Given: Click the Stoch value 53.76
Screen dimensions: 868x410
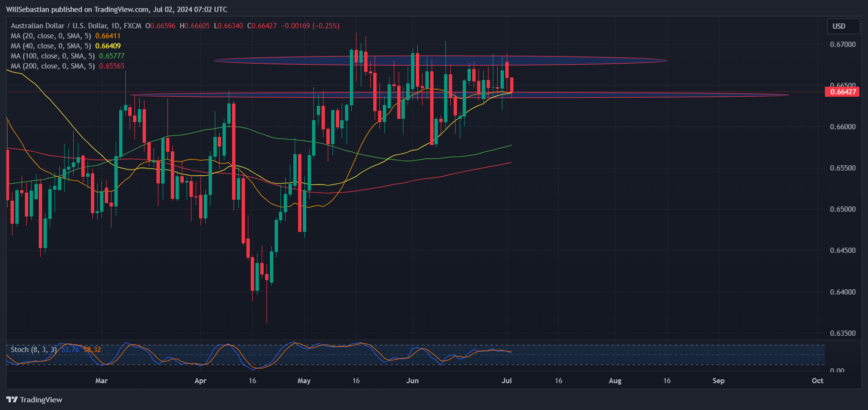Looking at the screenshot, I should [x=70, y=350].
